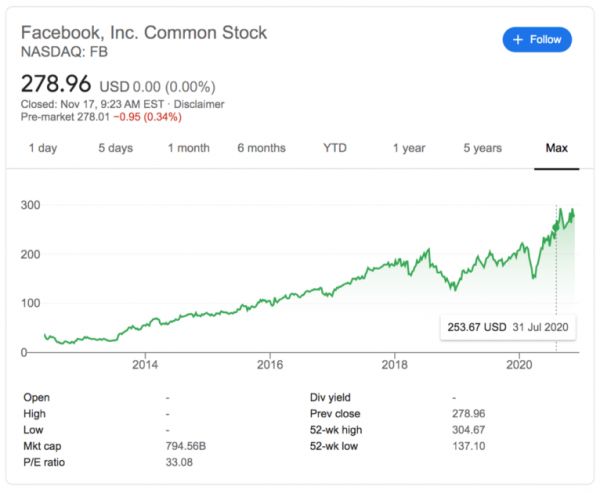
Task: Switch to the 5 days tab
Action: point(115,148)
